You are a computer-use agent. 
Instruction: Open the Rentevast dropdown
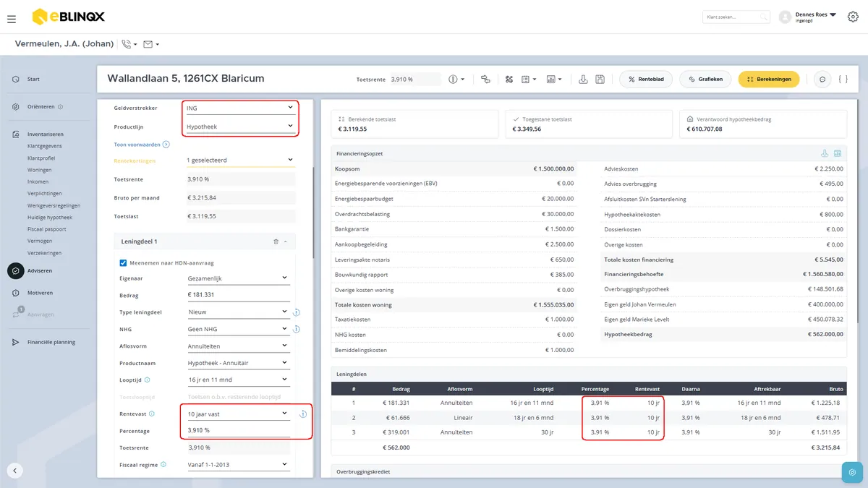click(x=238, y=414)
